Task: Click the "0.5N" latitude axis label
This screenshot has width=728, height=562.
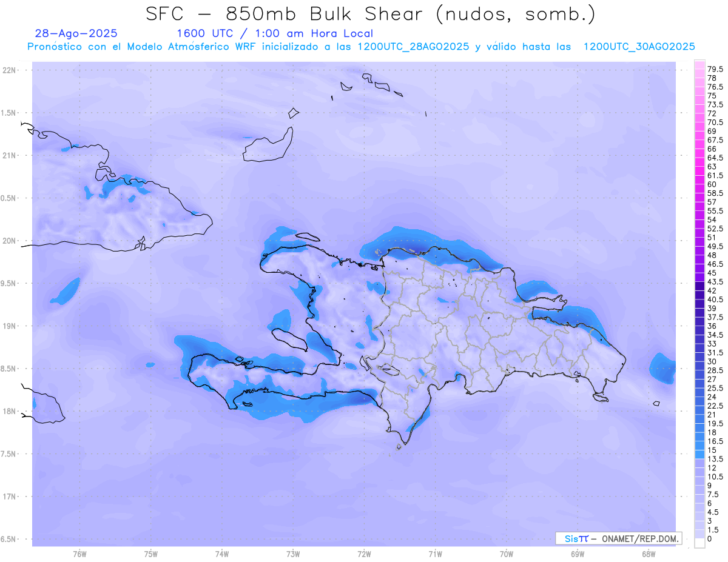Action: click(x=9, y=198)
